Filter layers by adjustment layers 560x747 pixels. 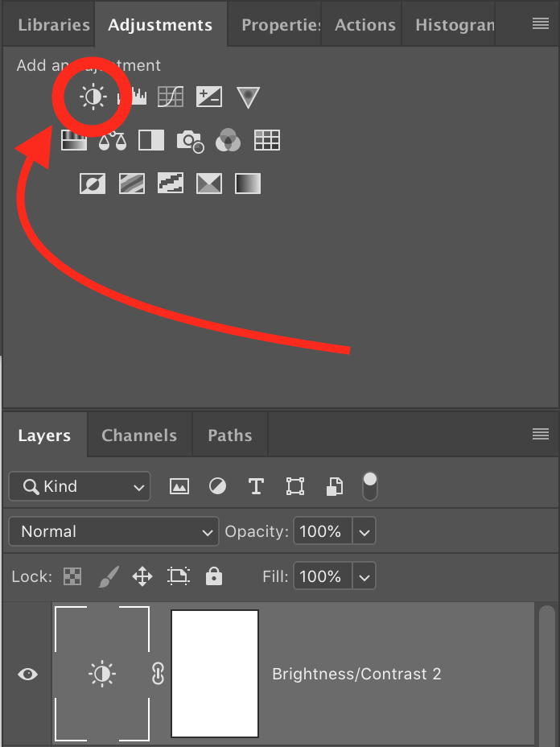coord(217,486)
